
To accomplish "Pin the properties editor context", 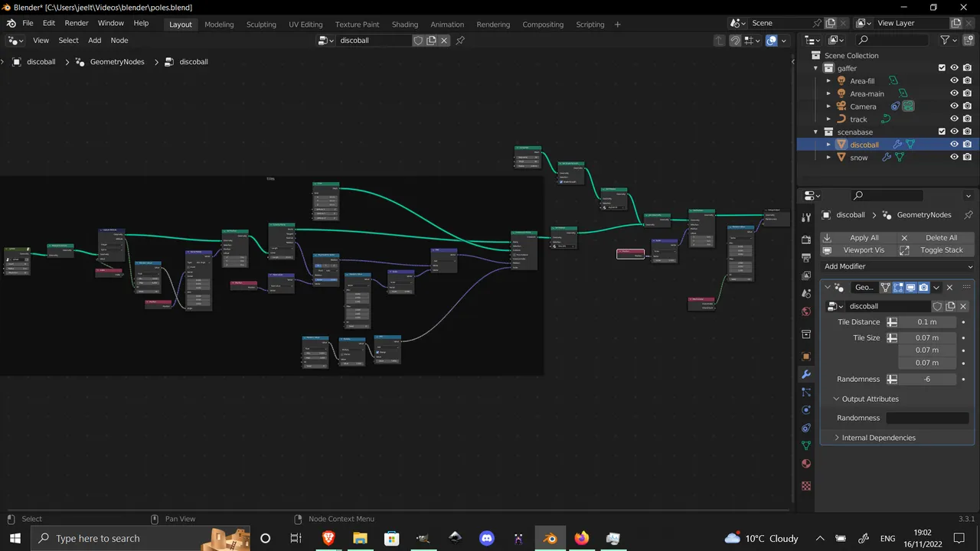I will (x=968, y=215).
